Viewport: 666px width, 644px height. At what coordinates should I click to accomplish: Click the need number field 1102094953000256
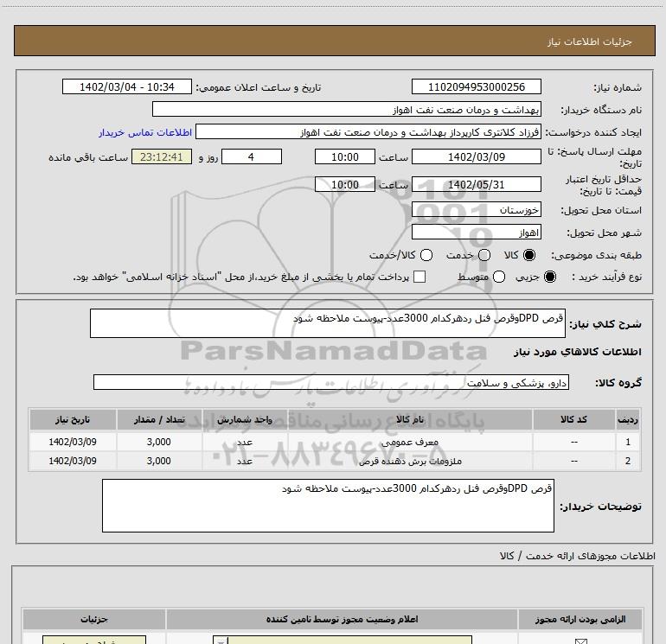pos(476,87)
